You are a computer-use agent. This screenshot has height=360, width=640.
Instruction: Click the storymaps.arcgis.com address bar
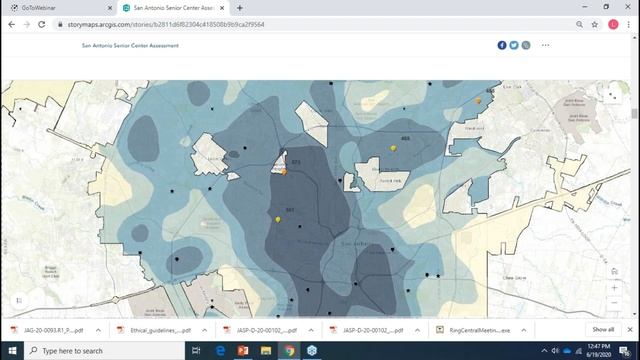point(314,24)
